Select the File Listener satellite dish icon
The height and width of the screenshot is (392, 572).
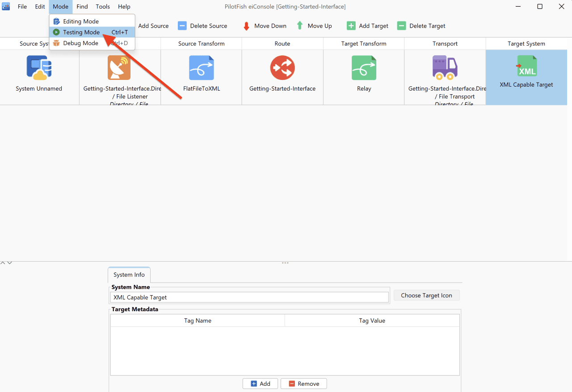(119, 68)
